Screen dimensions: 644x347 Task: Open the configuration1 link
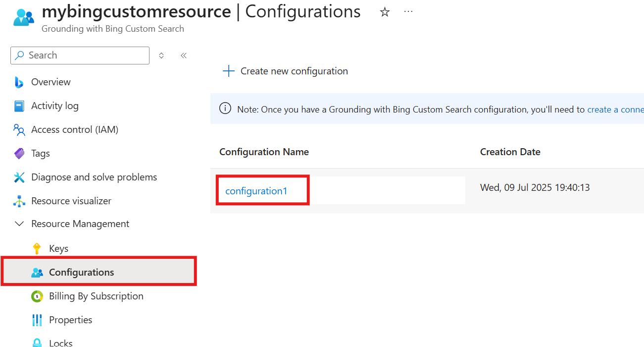point(256,191)
